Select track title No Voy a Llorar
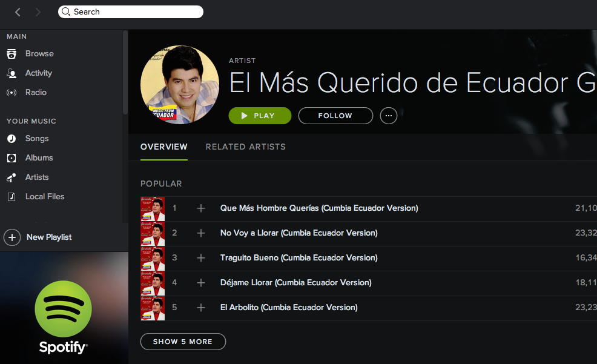Screen dimensions: 597x364 tap(299, 233)
